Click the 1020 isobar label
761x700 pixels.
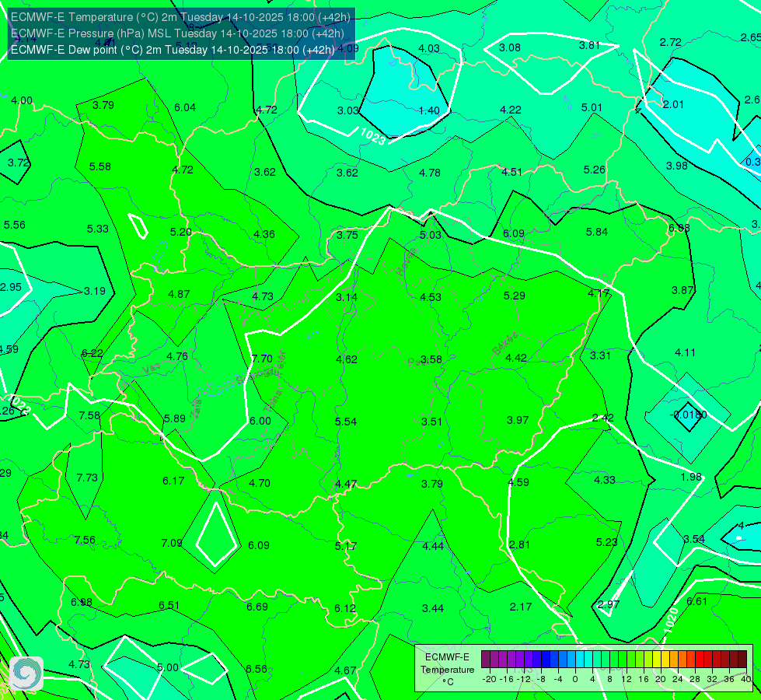coord(671,621)
